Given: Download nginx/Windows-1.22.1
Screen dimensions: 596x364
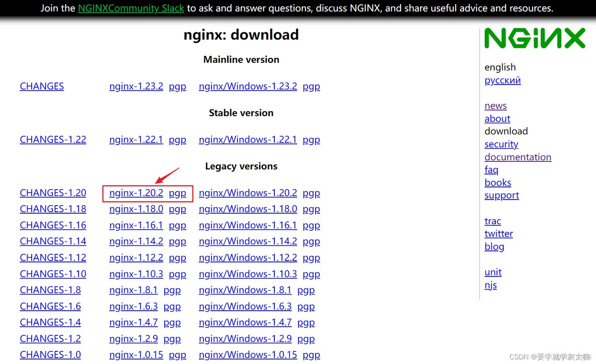Looking at the screenshot, I should (x=248, y=139).
